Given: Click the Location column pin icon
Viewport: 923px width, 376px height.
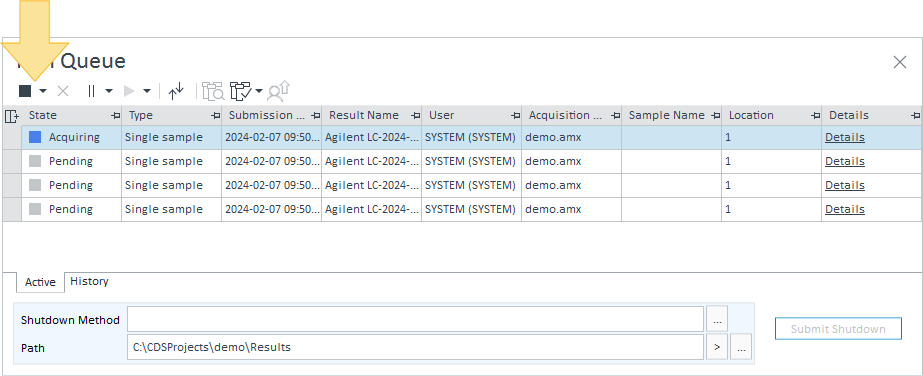Looking at the screenshot, I should coord(815,116).
